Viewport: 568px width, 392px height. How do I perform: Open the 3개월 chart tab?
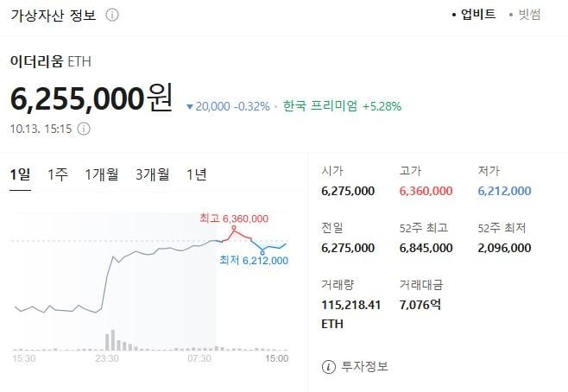coord(153,174)
